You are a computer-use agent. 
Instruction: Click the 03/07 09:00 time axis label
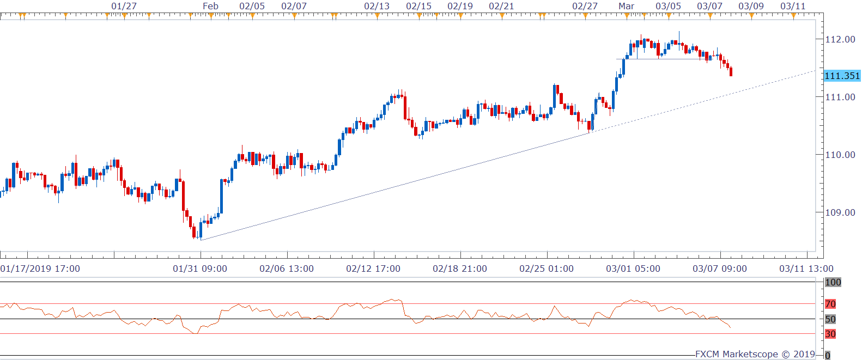click(x=720, y=269)
